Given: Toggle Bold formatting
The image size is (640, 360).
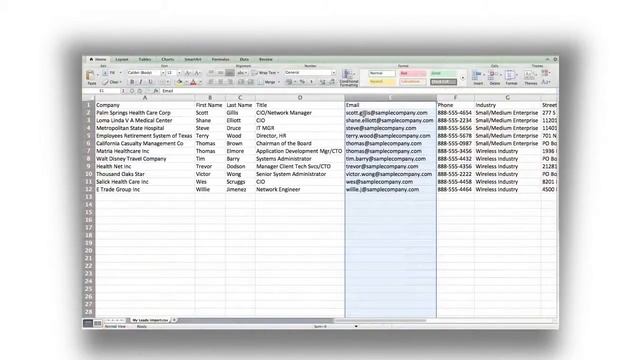Looking at the screenshot, I should click(132, 82).
